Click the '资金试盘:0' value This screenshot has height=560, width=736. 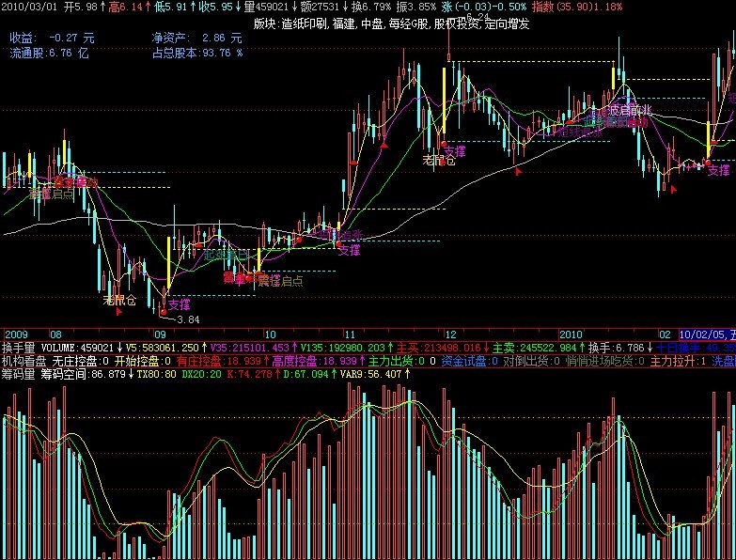[x=469, y=361]
